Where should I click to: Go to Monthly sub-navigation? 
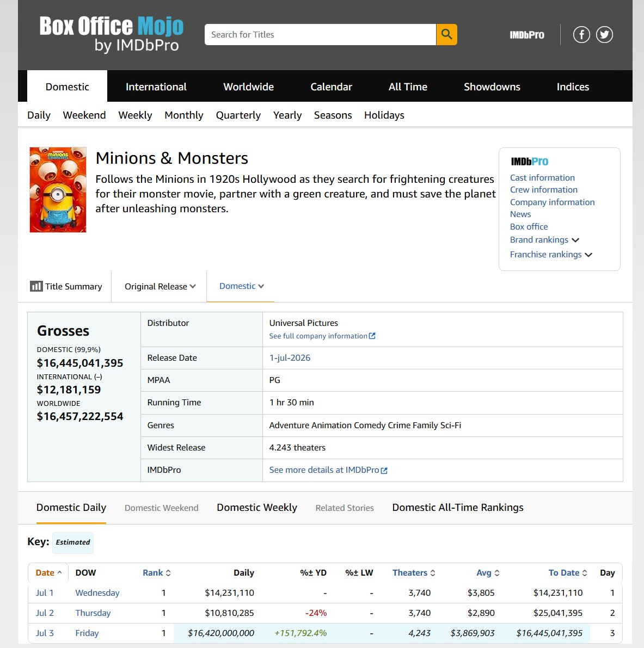coord(184,115)
